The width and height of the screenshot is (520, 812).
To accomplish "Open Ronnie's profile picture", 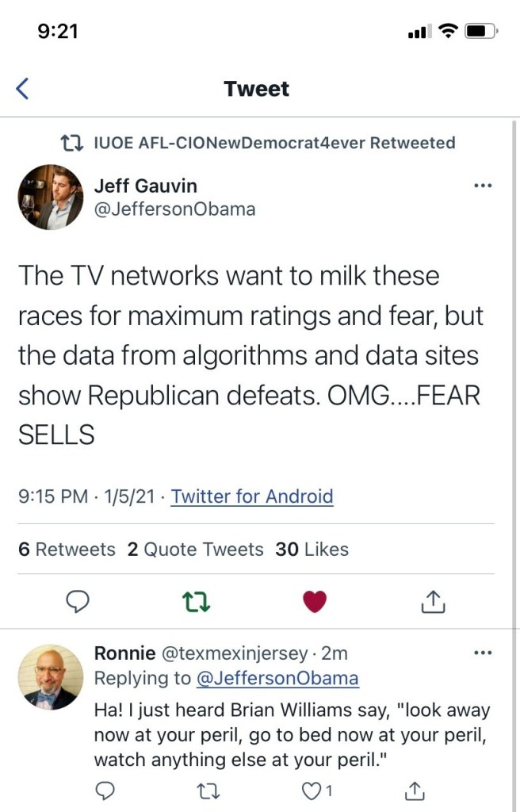I will (50, 676).
